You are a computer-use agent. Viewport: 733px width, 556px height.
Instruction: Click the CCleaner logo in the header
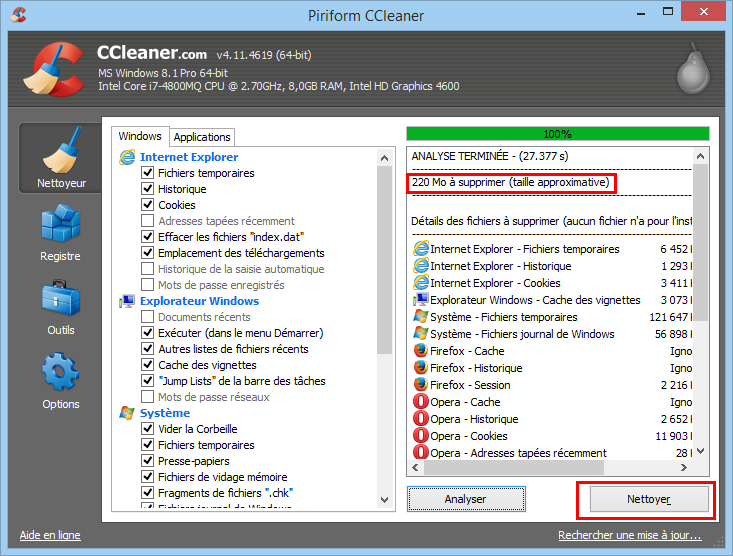tap(55, 69)
